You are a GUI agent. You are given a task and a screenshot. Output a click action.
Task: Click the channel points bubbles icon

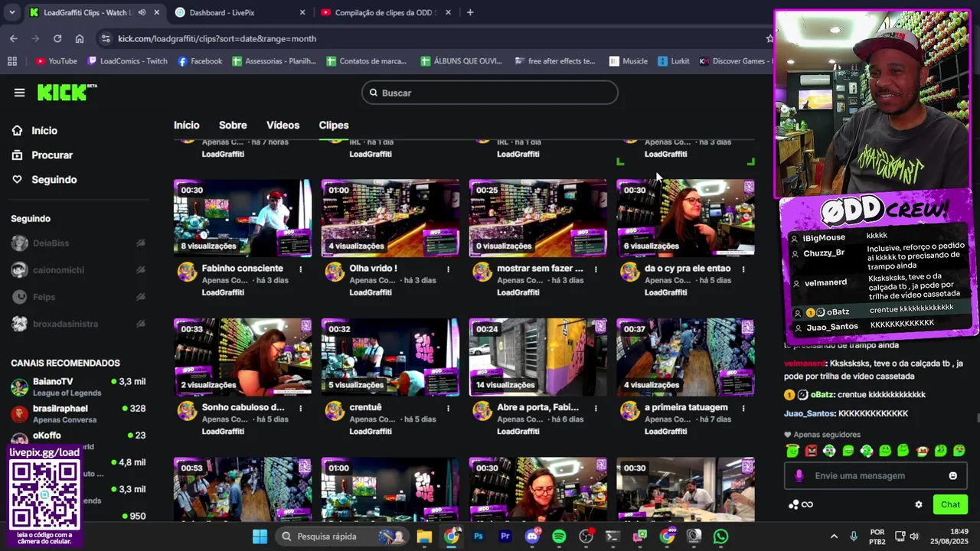tap(793, 504)
